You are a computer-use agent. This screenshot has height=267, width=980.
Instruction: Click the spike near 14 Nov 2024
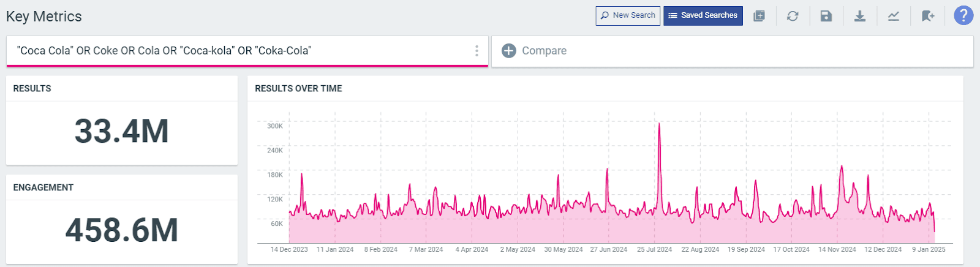[x=842, y=167]
